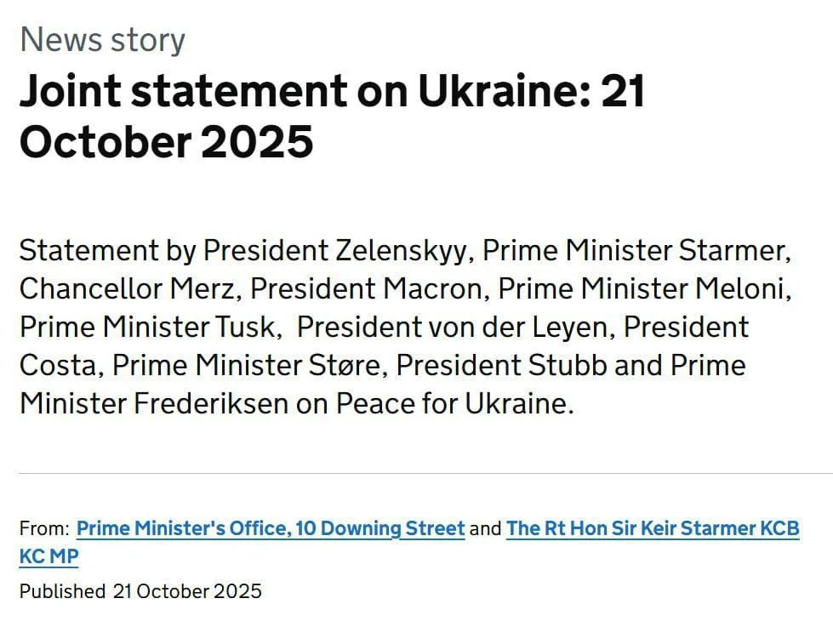Click the "Peace for Ukraine" phrase

[453, 403]
